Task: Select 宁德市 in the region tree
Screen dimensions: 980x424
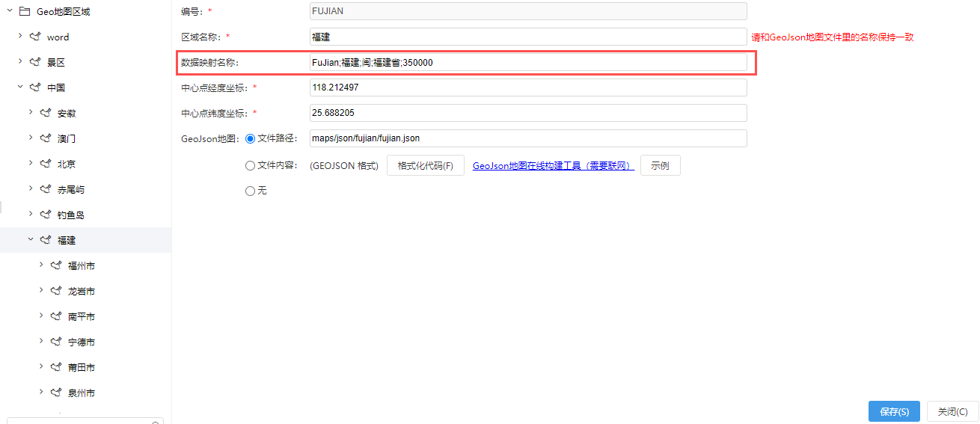Action: 82,342
